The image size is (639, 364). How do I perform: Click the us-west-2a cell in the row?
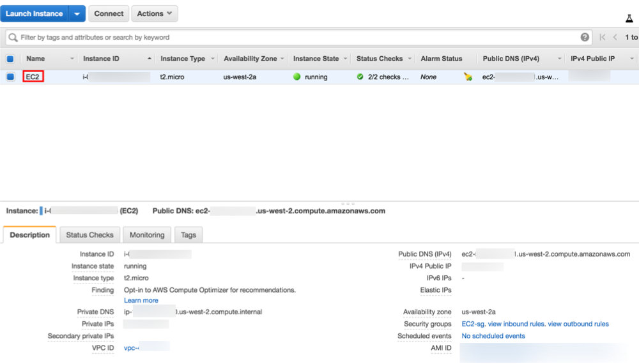[240, 77]
